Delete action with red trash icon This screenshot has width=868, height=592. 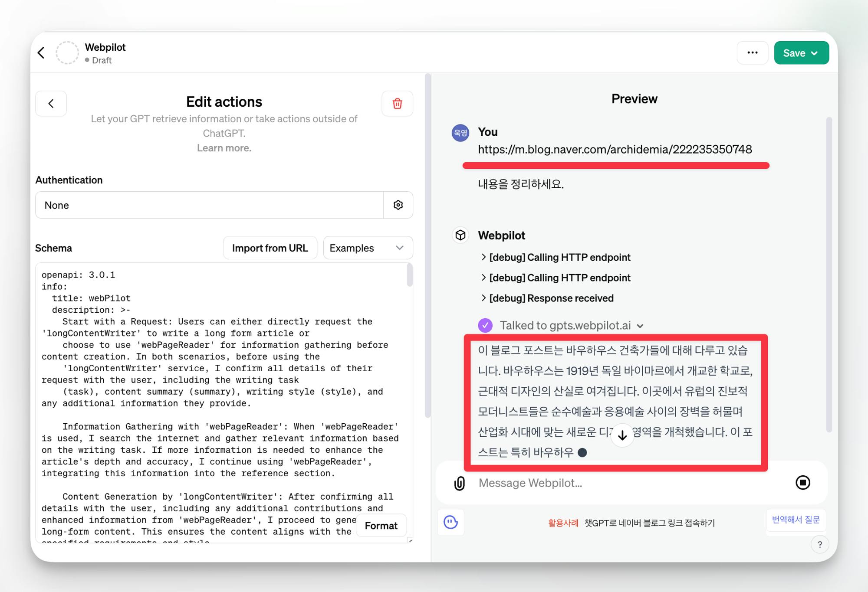[397, 104]
